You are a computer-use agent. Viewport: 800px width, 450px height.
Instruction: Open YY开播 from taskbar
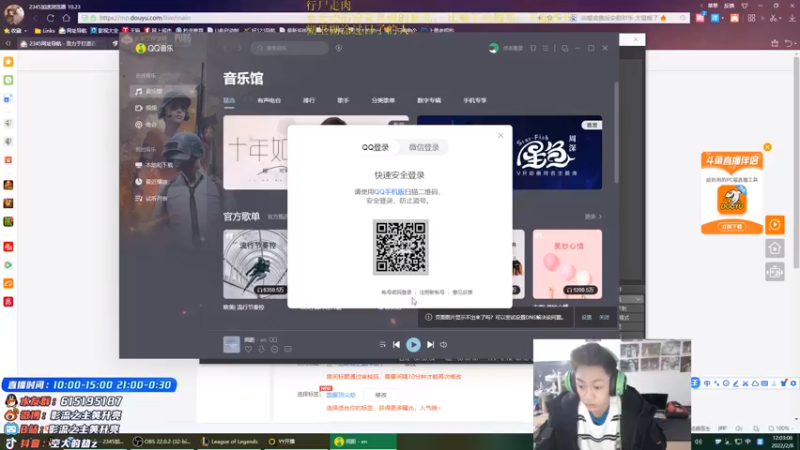(x=283, y=442)
